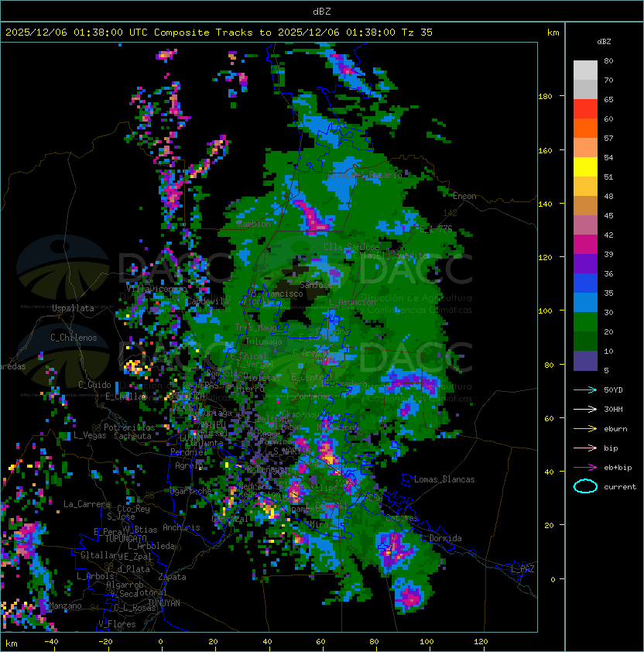Click the cyan 'current' ellipse symbol
The height and width of the screenshot is (652, 644).
[x=585, y=486]
